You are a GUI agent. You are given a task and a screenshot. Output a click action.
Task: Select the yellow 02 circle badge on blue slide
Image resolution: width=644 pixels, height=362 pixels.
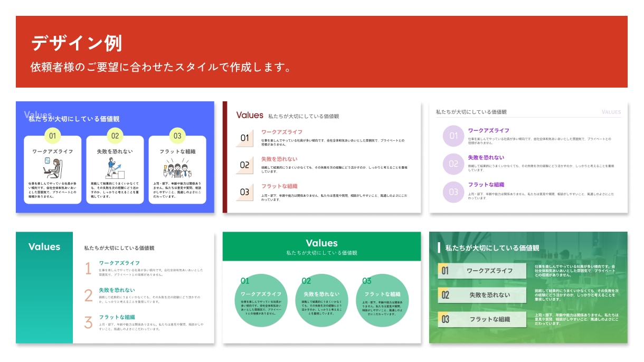pos(115,136)
